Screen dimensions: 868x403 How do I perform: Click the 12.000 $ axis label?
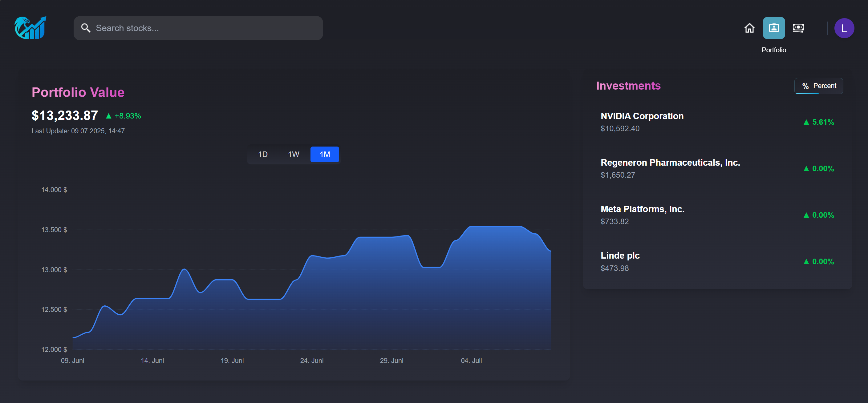[x=54, y=350]
